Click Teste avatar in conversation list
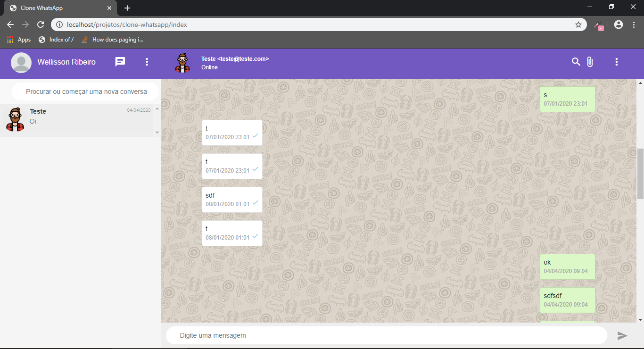The width and height of the screenshot is (644, 349). (x=15, y=119)
